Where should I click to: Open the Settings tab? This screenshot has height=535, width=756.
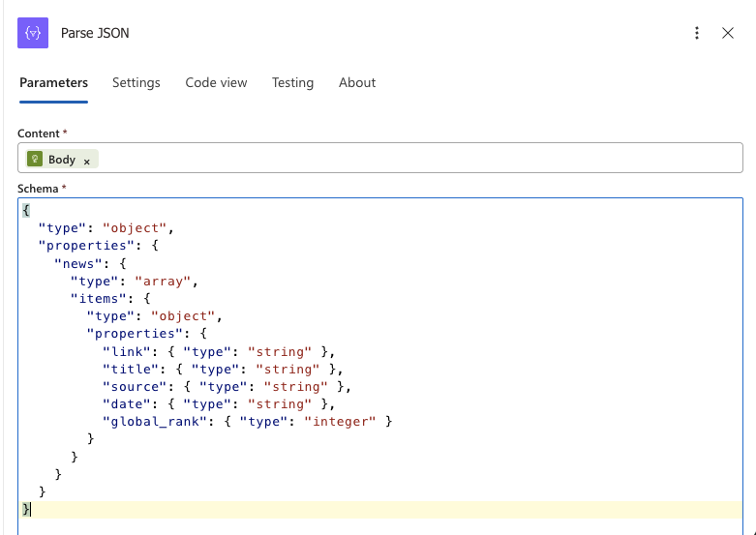click(x=136, y=83)
